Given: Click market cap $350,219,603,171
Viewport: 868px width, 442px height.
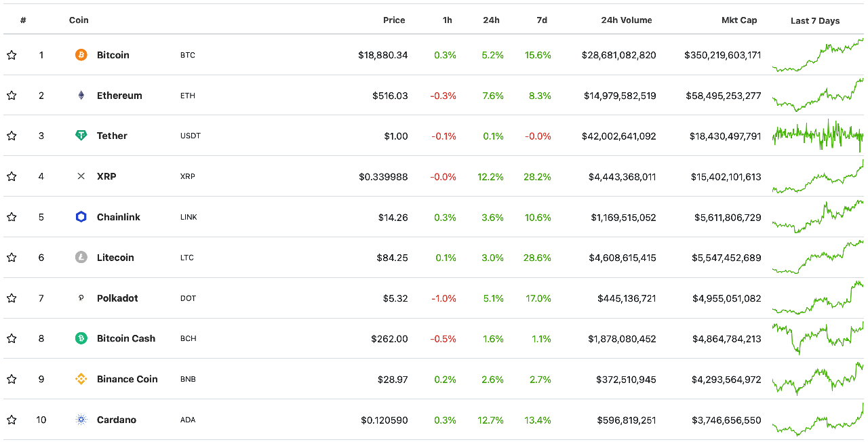Looking at the screenshot, I should pyautogui.click(x=723, y=55).
